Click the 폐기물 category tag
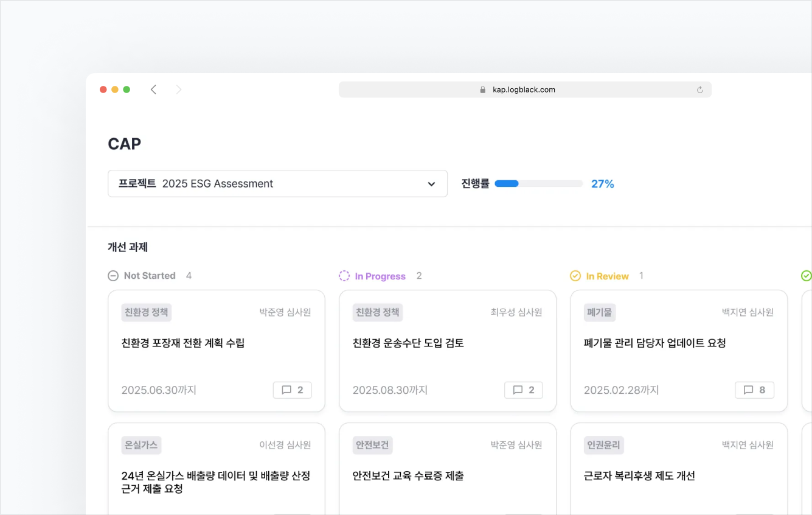 600,312
